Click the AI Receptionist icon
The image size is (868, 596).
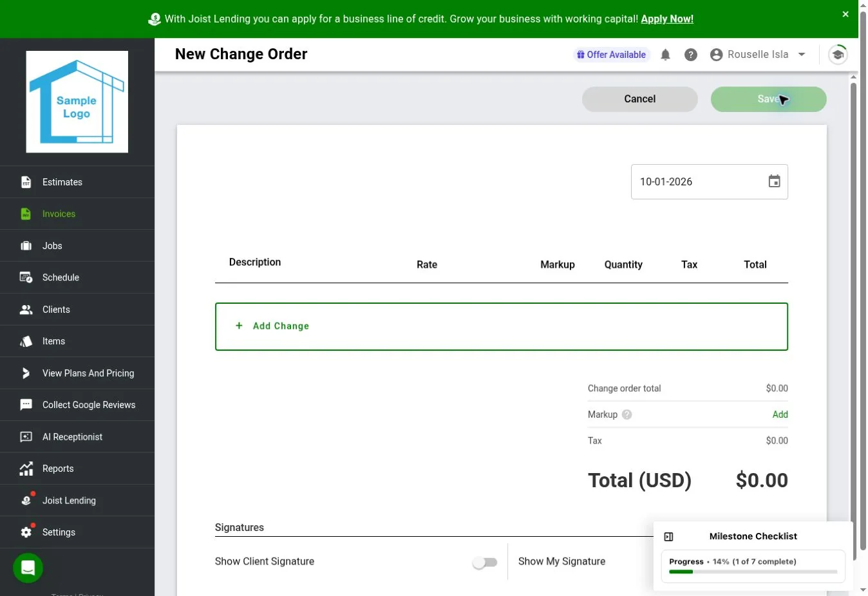coord(26,437)
